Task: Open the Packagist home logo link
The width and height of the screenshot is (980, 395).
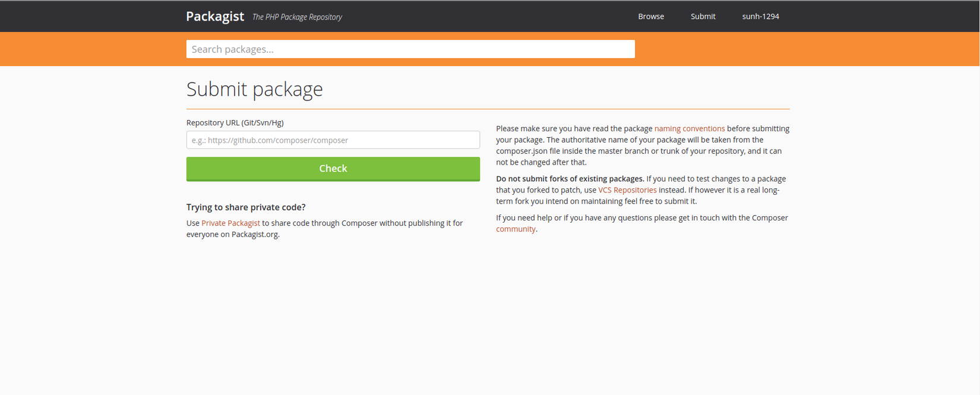Action: click(215, 17)
